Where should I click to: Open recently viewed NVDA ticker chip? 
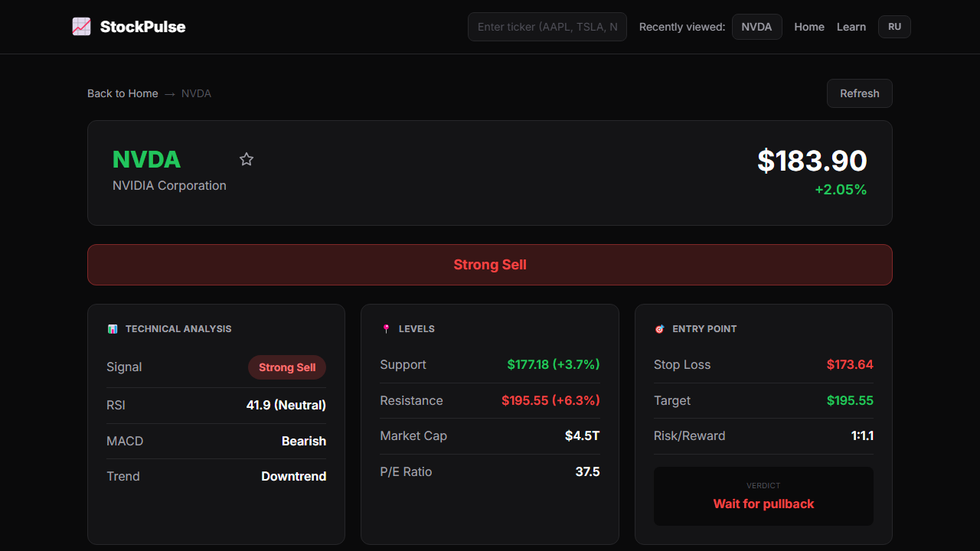(757, 27)
